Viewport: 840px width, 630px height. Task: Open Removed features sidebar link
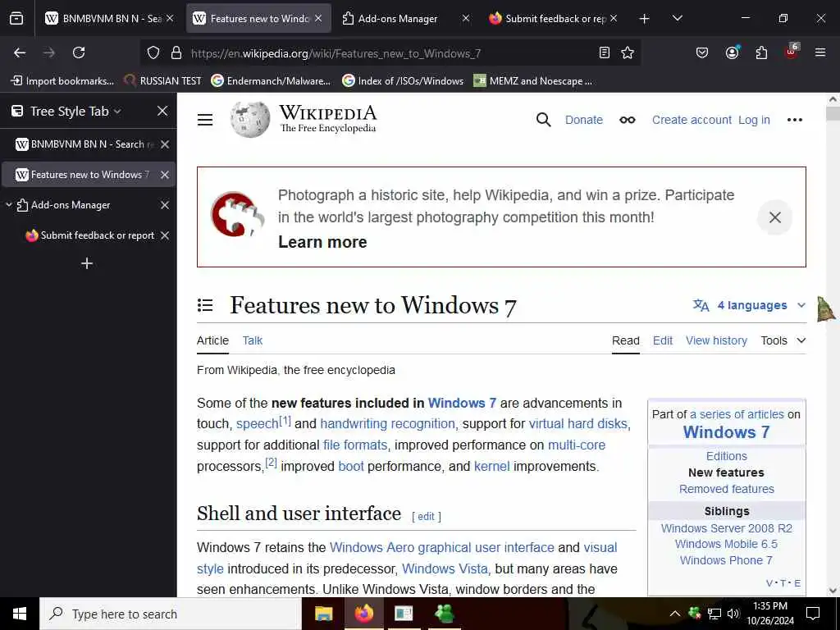pos(727,489)
